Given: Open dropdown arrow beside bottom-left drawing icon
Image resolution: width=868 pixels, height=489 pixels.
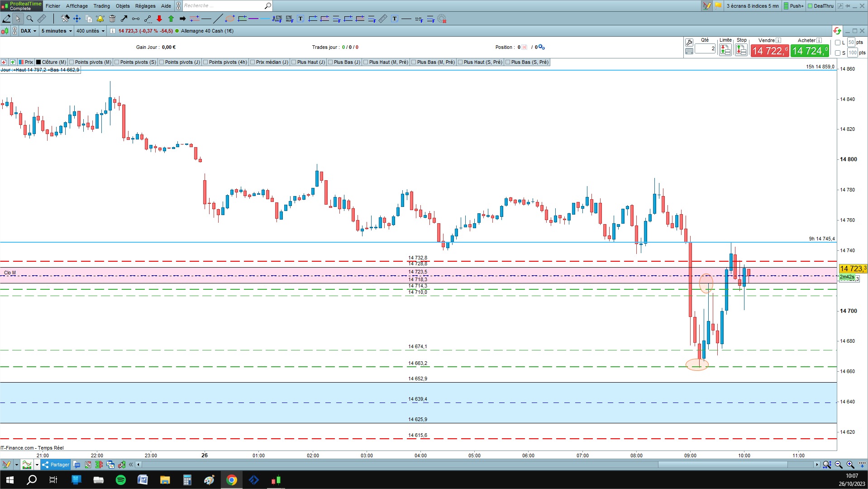Looking at the screenshot, I should 16,465.
